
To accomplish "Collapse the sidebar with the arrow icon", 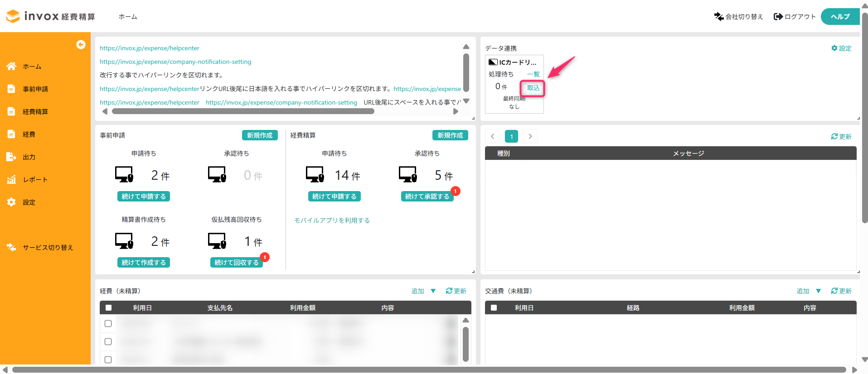I will click(81, 44).
